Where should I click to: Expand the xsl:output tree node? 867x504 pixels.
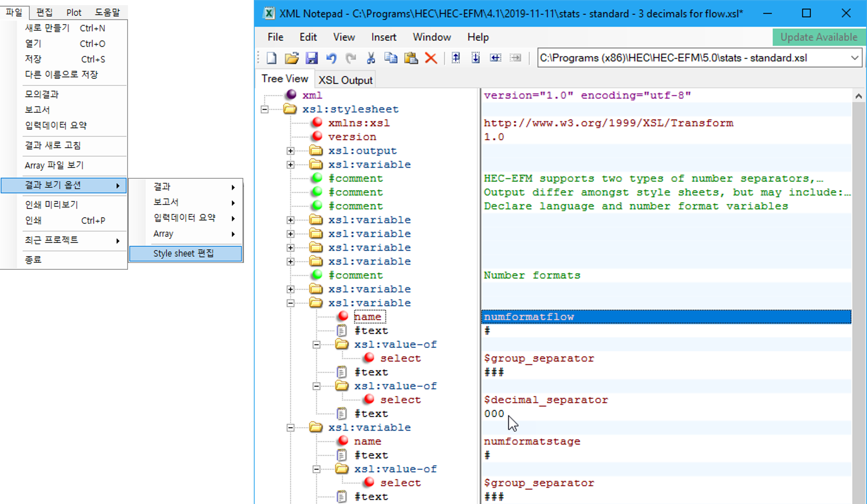[x=290, y=151]
